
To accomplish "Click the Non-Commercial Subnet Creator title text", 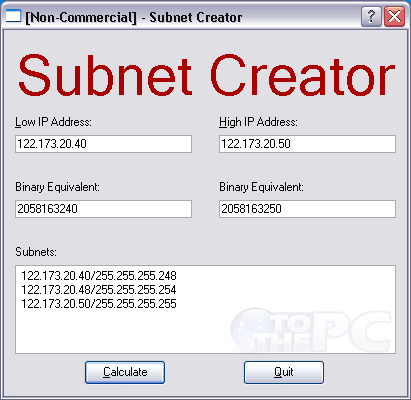I will click(x=134, y=17).
